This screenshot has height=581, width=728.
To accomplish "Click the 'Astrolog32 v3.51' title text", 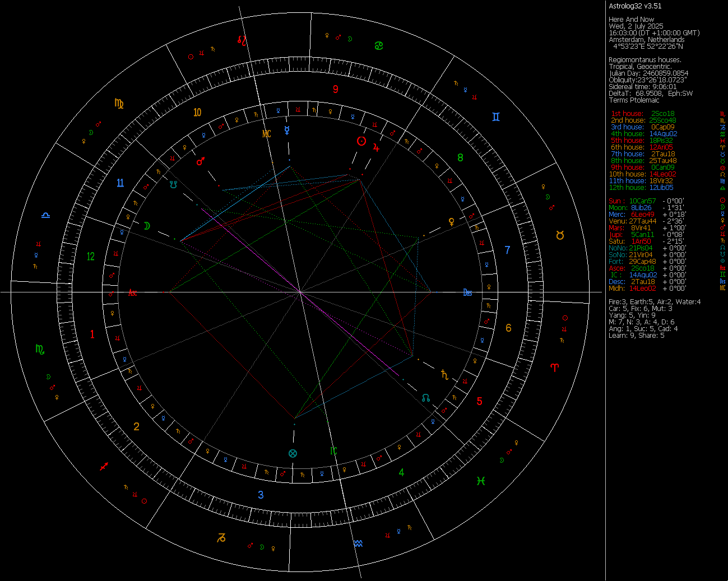I will click(x=635, y=6).
